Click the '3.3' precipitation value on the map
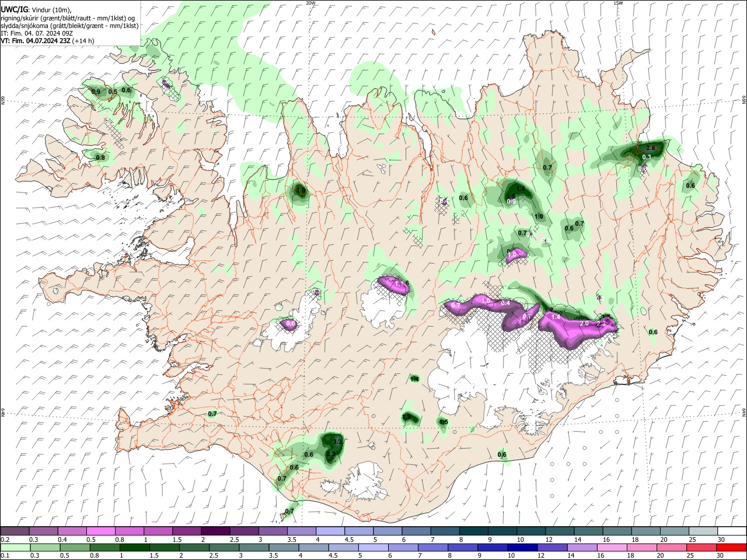 click(337, 442)
